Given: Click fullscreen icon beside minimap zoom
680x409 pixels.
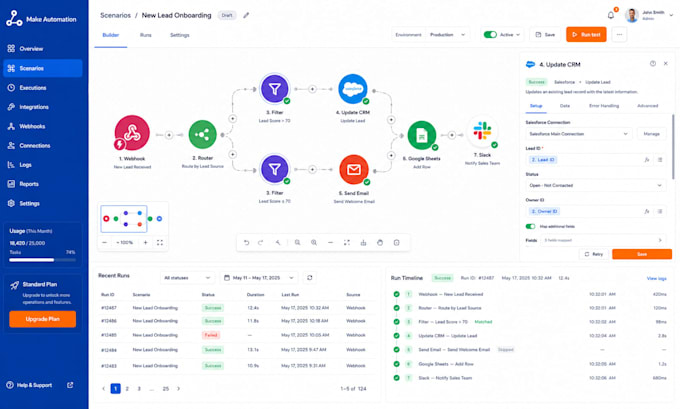Looking at the screenshot, I should coord(160,242).
